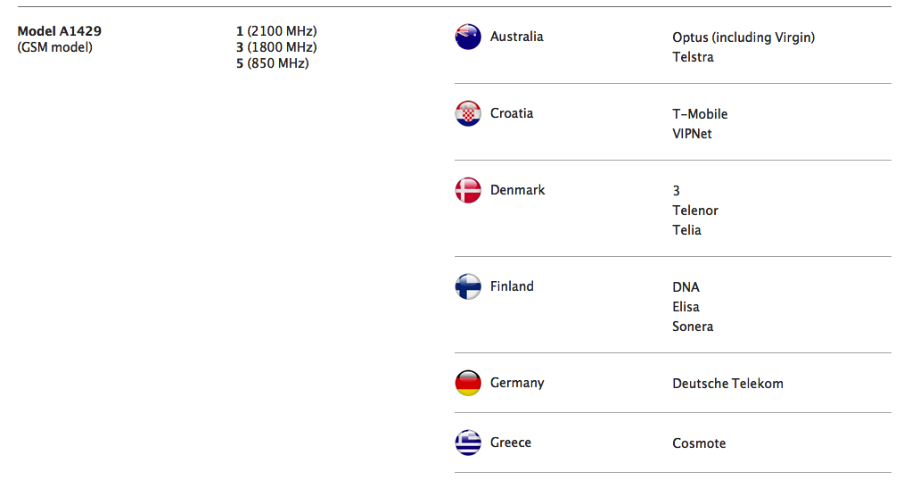Click the Telstra carrier name
Image resolution: width=912 pixels, height=480 pixels.
693,57
